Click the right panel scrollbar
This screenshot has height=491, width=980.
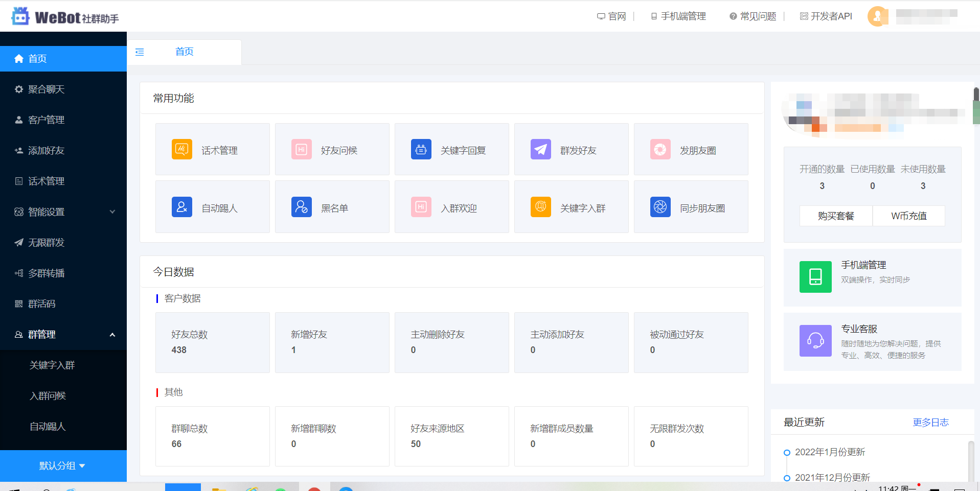976,106
